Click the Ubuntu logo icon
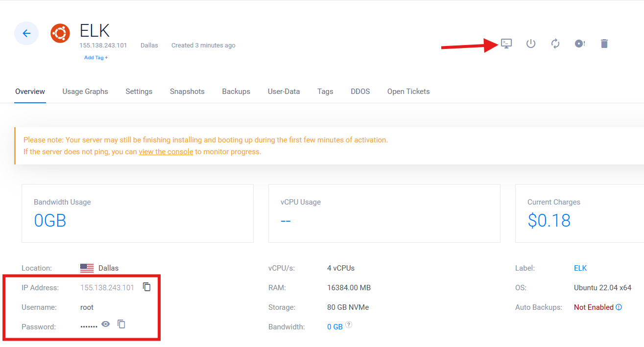 [60, 33]
